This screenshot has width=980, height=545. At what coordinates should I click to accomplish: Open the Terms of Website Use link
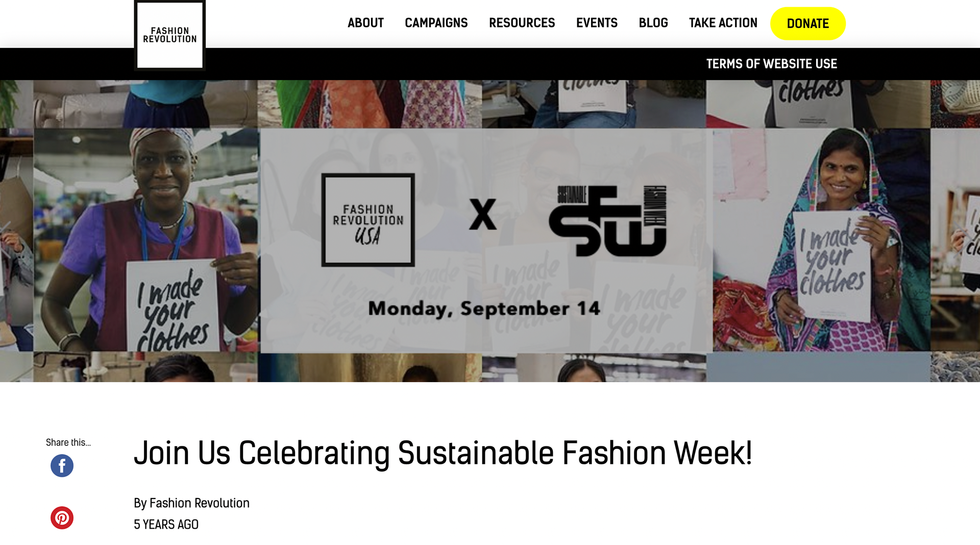(771, 64)
